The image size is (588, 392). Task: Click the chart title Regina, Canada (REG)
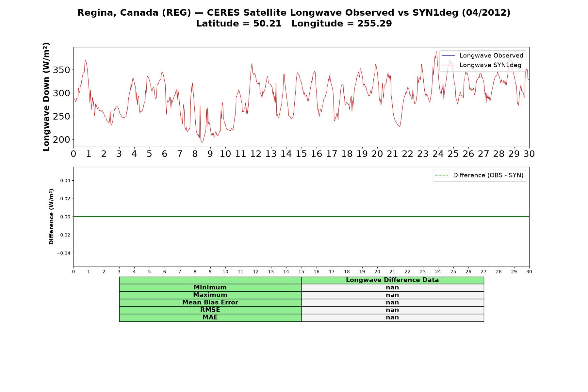tap(134, 13)
